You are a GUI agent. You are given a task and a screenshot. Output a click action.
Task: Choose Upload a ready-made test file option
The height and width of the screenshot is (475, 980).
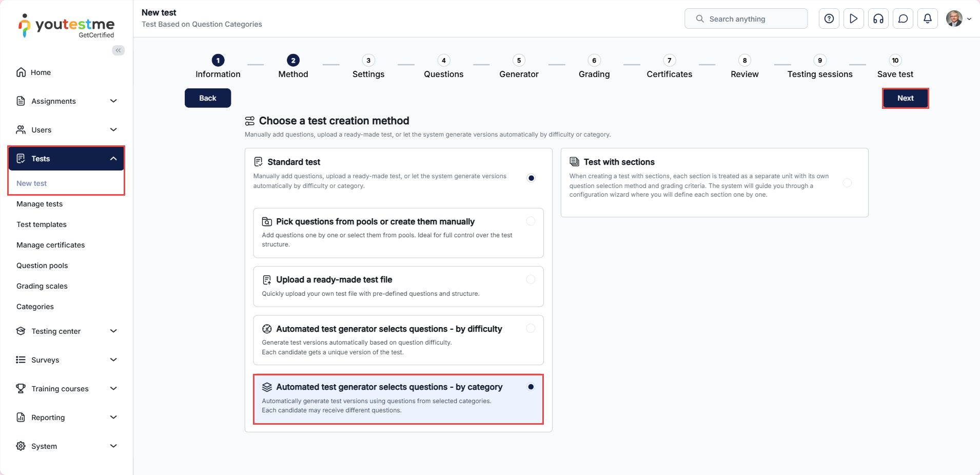click(531, 279)
